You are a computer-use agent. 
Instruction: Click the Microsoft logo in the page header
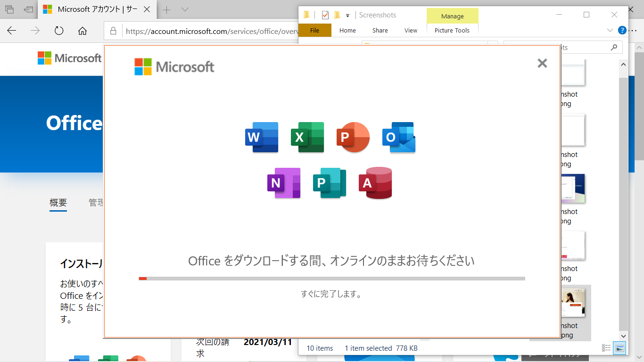point(69,58)
